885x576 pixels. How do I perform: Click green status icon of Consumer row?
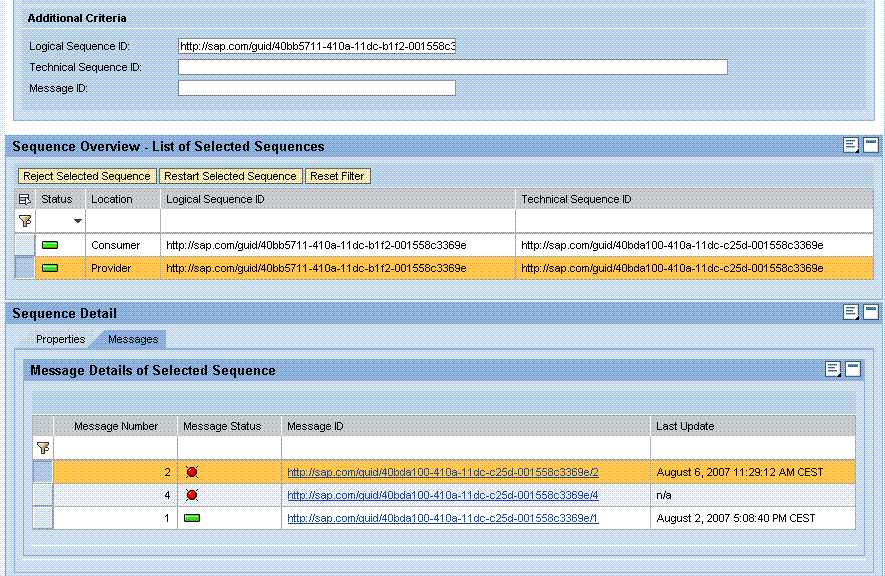coord(50,245)
